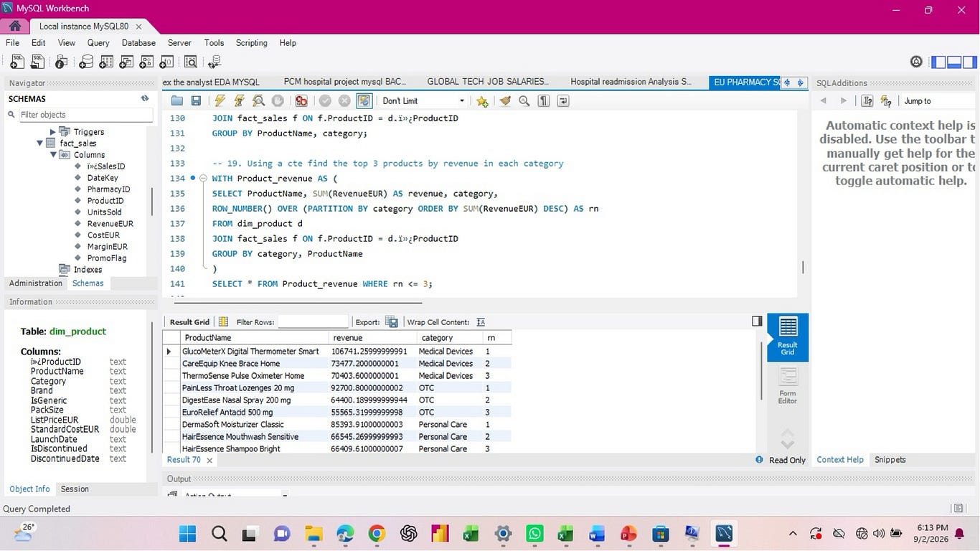Execute statement under the keyboard cursor
This screenshot has height=551, width=980.
[x=239, y=101]
